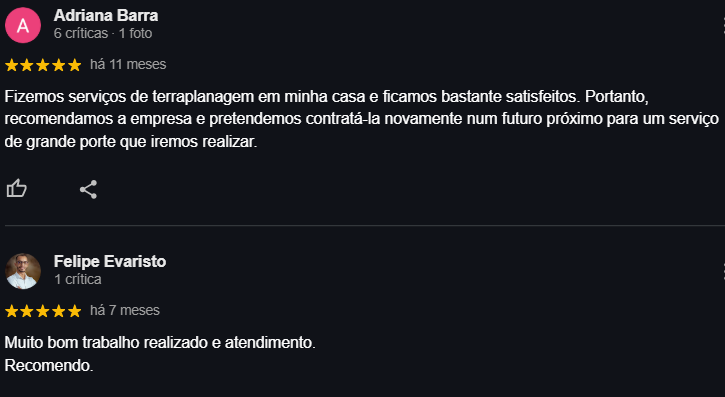Click '1 crítica' under Felipe Evaristo

78,279
